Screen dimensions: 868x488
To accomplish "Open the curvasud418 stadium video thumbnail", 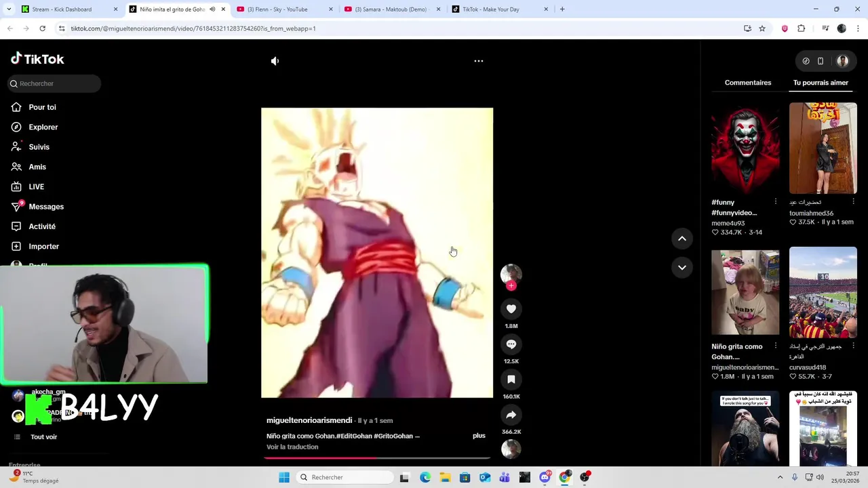I will 823,292.
